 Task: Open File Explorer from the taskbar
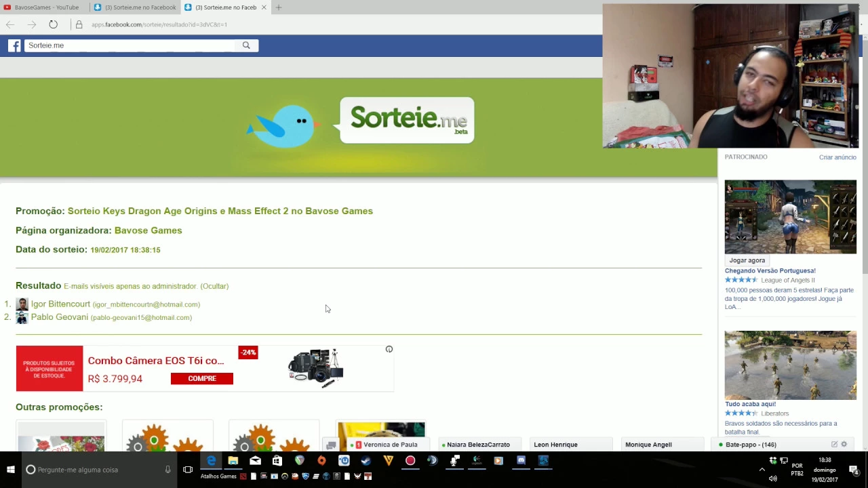pos(233,461)
